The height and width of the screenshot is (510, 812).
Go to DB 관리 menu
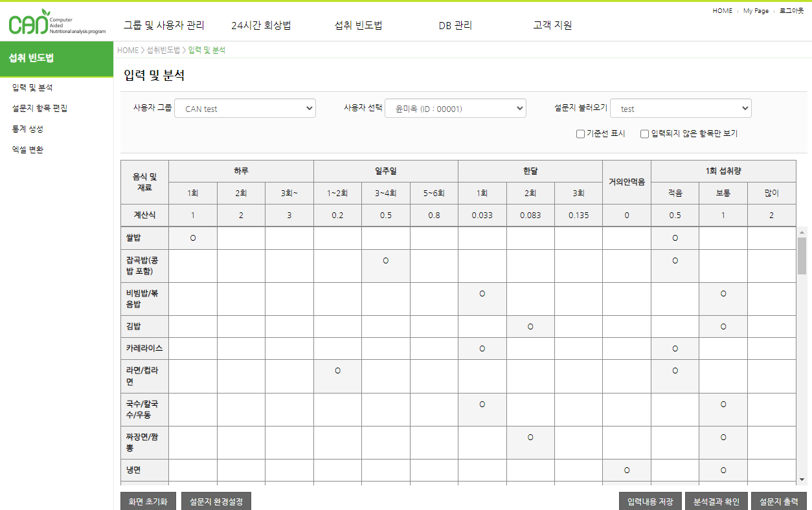click(x=455, y=26)
